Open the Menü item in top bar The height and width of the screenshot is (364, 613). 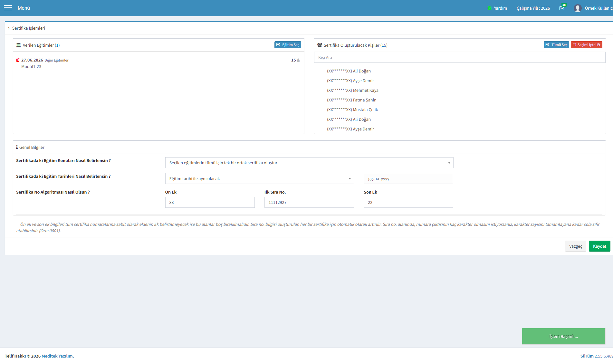(24, 8)
